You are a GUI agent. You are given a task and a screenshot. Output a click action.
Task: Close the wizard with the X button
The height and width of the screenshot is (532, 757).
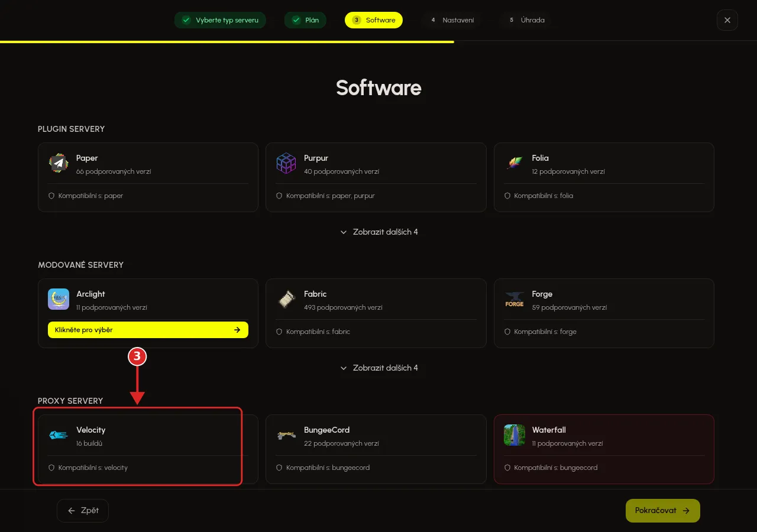click(x=727, y=20)
